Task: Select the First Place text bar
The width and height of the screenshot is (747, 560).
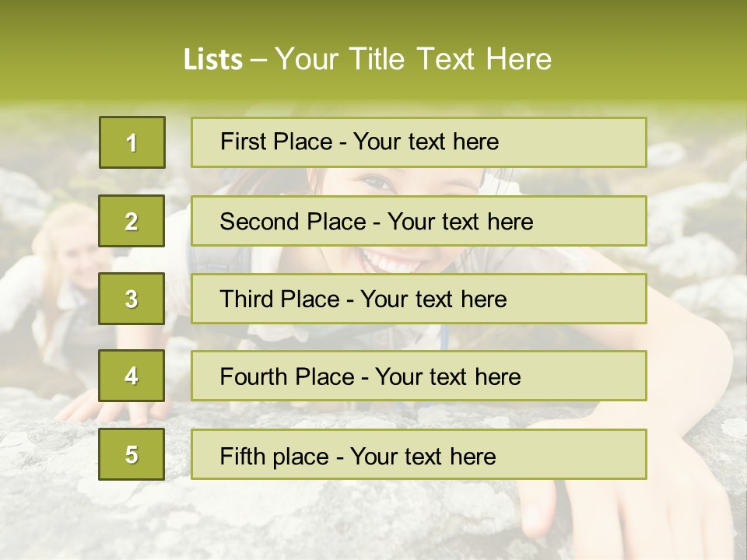Action: (x=419, y=142)
